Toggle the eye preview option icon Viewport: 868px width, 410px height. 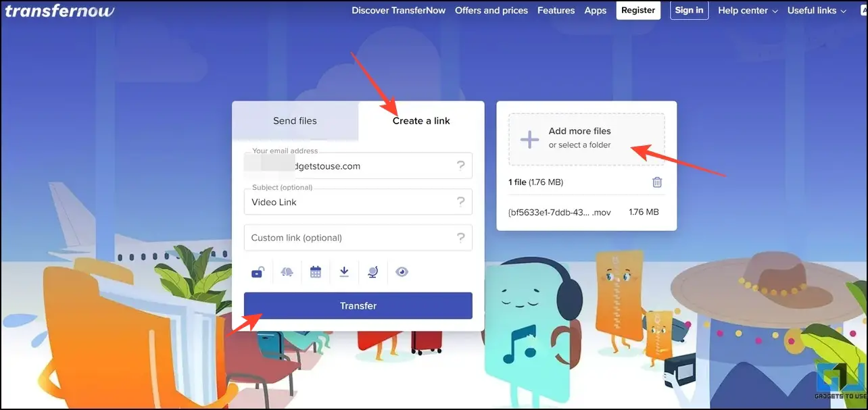pos(402,272)
